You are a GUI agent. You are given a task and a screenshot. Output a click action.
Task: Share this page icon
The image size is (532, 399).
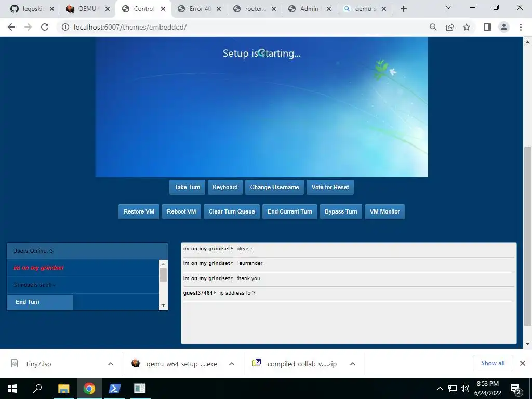(x=450, y=27)
